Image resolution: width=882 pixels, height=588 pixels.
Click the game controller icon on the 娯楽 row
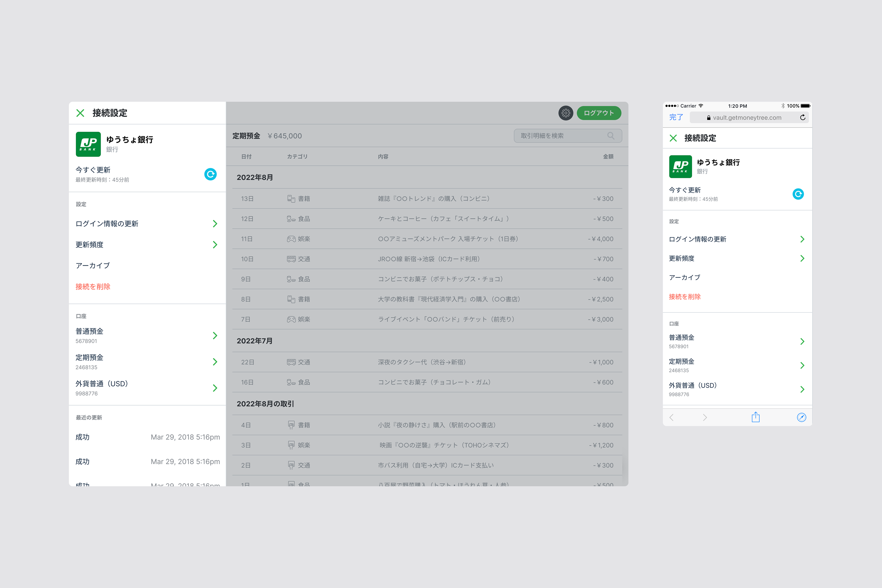point(291,238)
